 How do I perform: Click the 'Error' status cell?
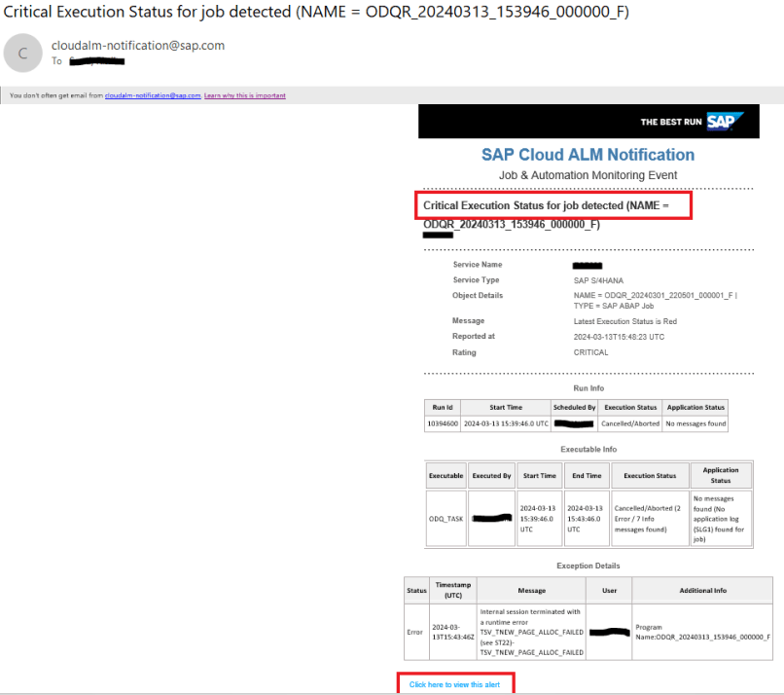[x=416, y=632]
